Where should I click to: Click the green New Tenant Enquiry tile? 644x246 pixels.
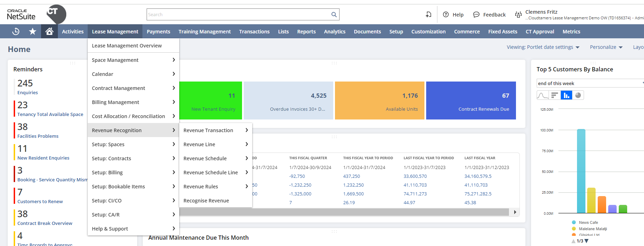coord(210,101)
